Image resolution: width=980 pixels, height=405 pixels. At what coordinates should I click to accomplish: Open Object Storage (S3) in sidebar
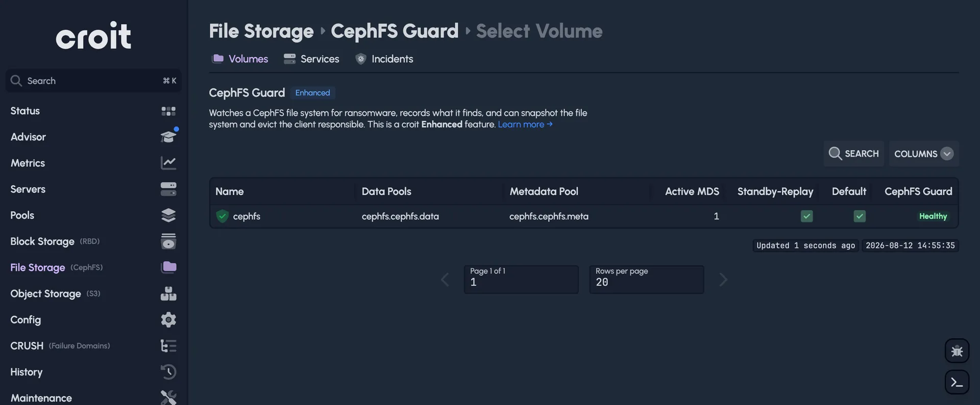(93, 294)
